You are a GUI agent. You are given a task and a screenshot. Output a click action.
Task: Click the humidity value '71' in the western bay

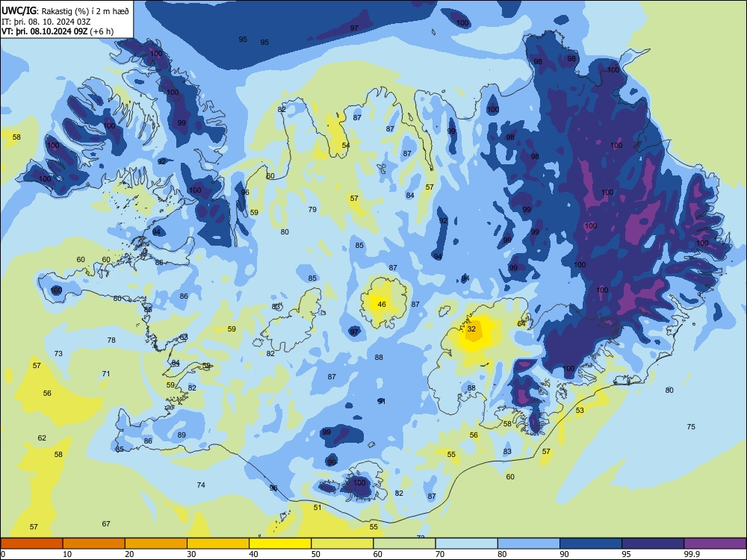coord(106,374)
